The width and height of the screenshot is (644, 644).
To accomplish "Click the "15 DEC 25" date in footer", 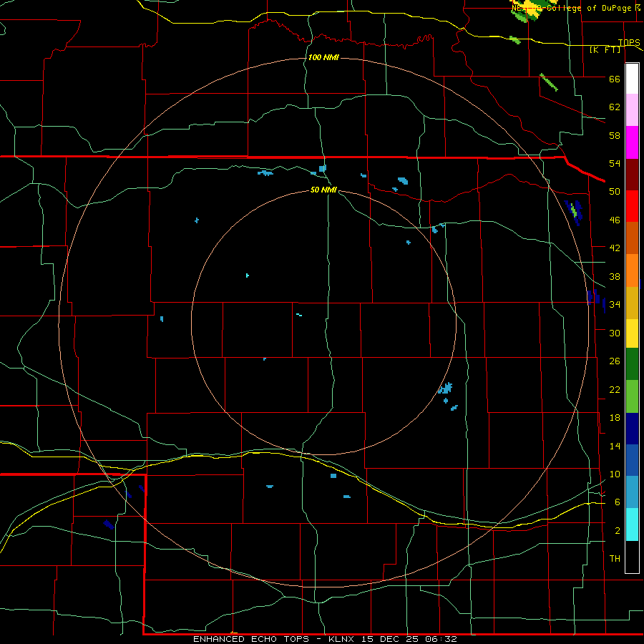I will [x=390, y=639].
